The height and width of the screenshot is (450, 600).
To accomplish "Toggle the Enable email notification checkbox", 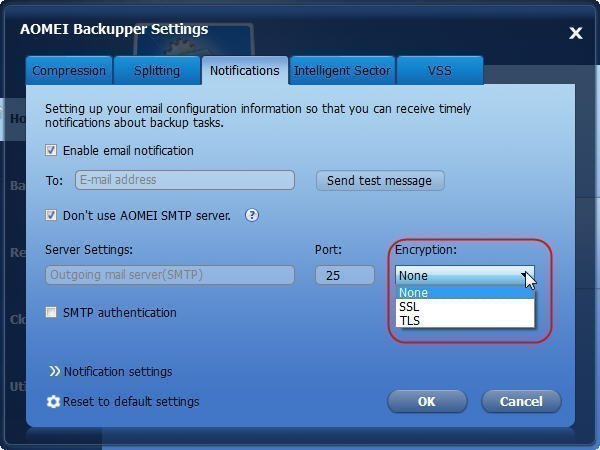I will [x=51, y=150].
